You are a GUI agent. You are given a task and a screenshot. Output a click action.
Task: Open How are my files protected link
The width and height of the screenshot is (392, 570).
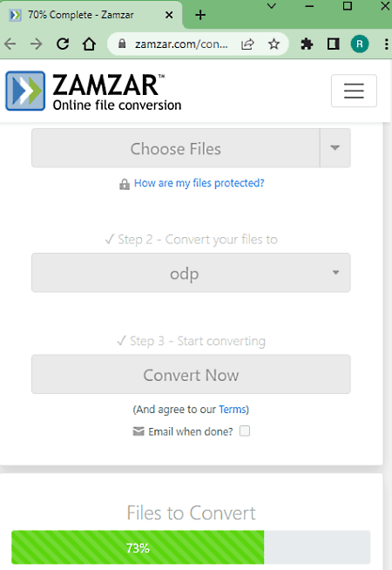199,183
